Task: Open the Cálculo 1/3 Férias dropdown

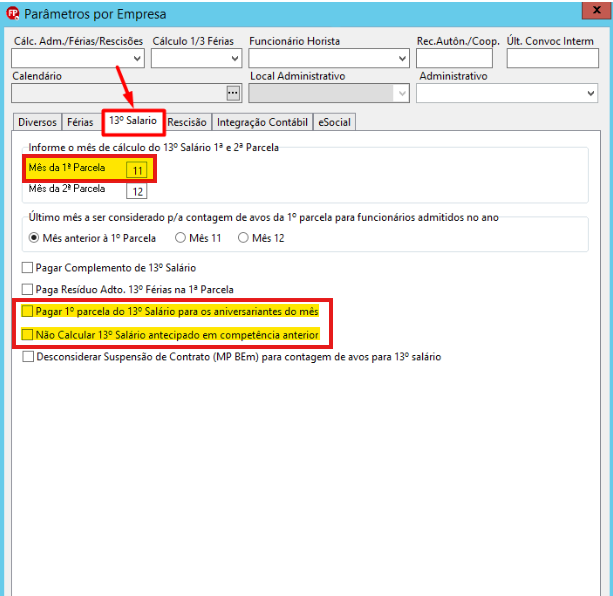Action: 196,58
